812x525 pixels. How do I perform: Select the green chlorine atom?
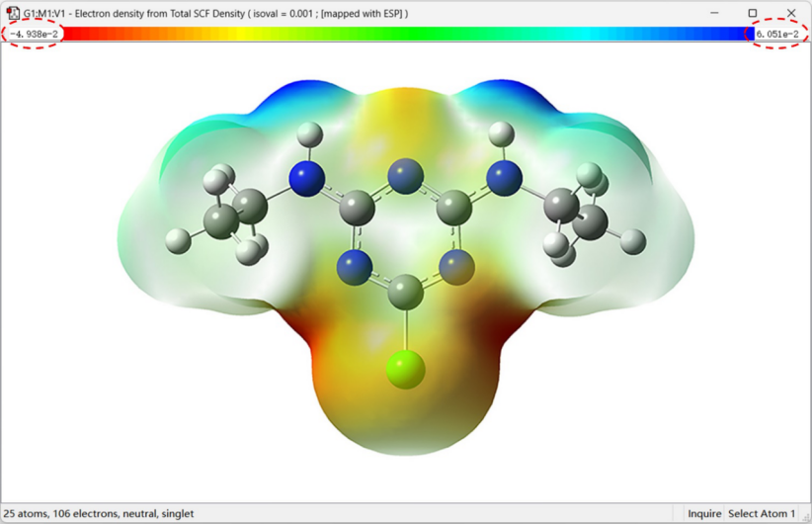[x=405, y=370]
